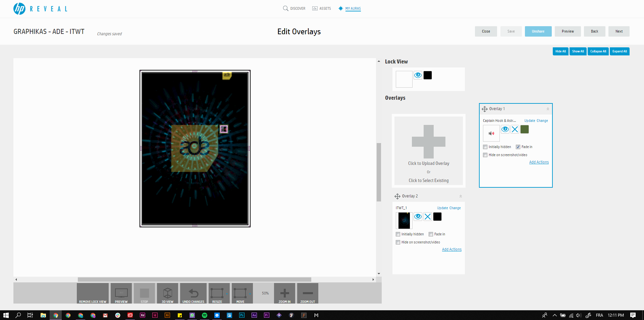Click Zoom Out tool

pyautogui.click(x=308, y=293)
